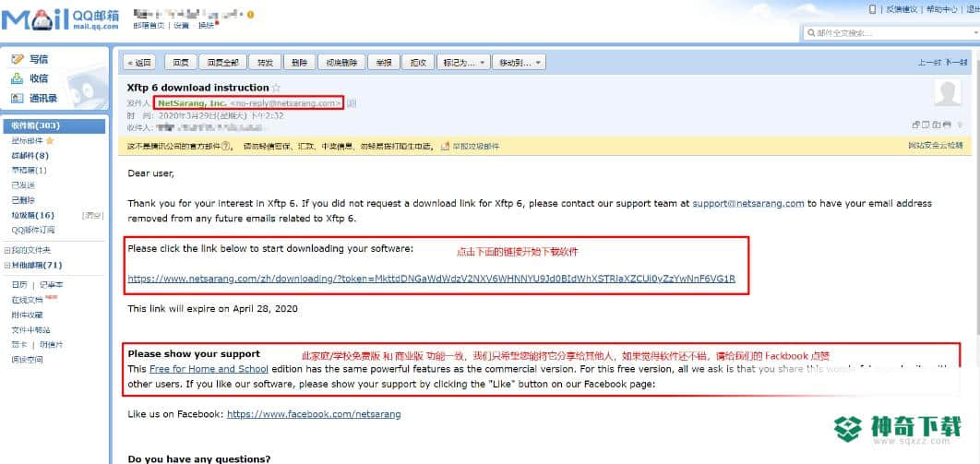Viewport: 980px width, 464px height.
Task: Click the contact card icon beside sender address
Action: (x=352, y=103)
